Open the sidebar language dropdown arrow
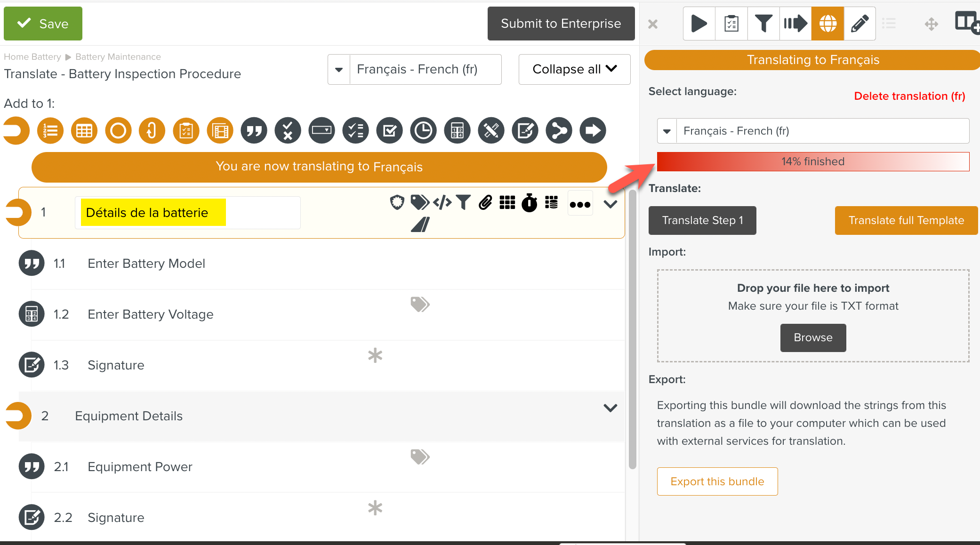This screenshot has width=980, height=545. pyautogui.click(x=667, y=131)
